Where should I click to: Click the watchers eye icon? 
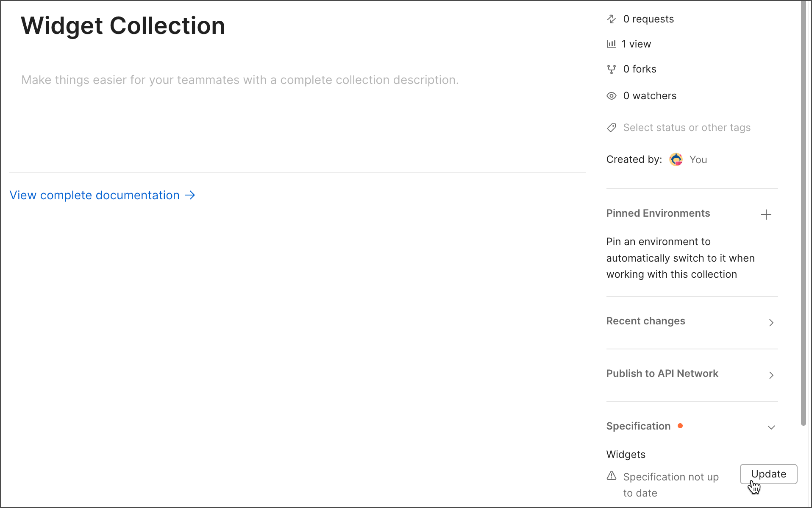point(612,96)
